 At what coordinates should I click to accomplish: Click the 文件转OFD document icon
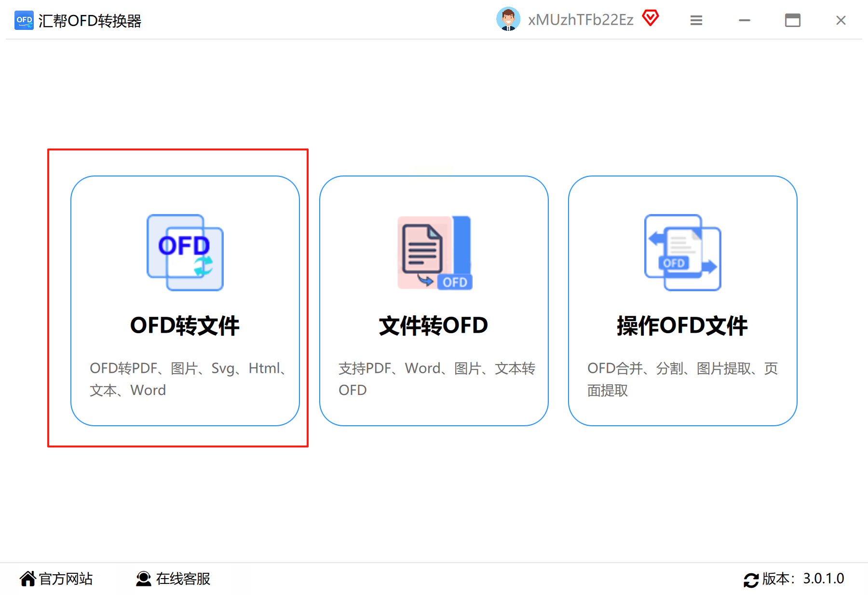[434, 253]
